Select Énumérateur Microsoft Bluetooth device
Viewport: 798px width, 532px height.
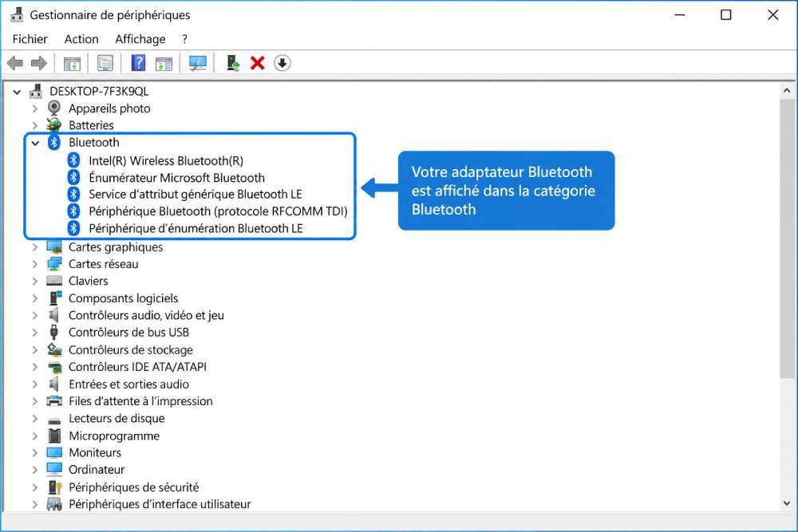point(176,178)
